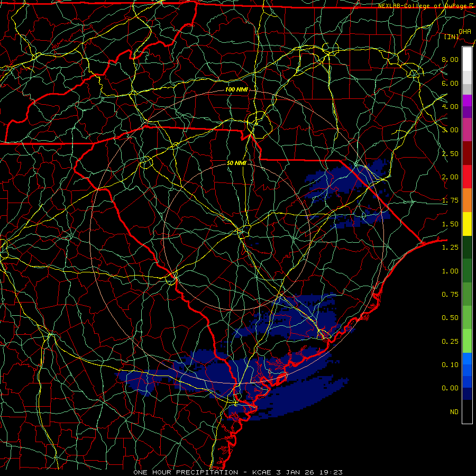Click the 3.00 legend value

coord(450,130)
